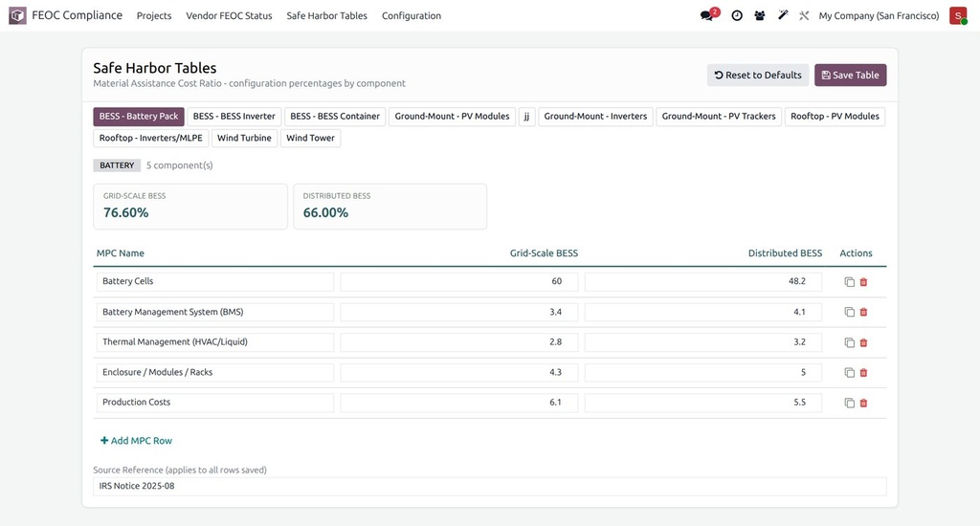980x526 pixels.
Task: Click the magic wand icon in top bar
Action: [x=783, y=15]
